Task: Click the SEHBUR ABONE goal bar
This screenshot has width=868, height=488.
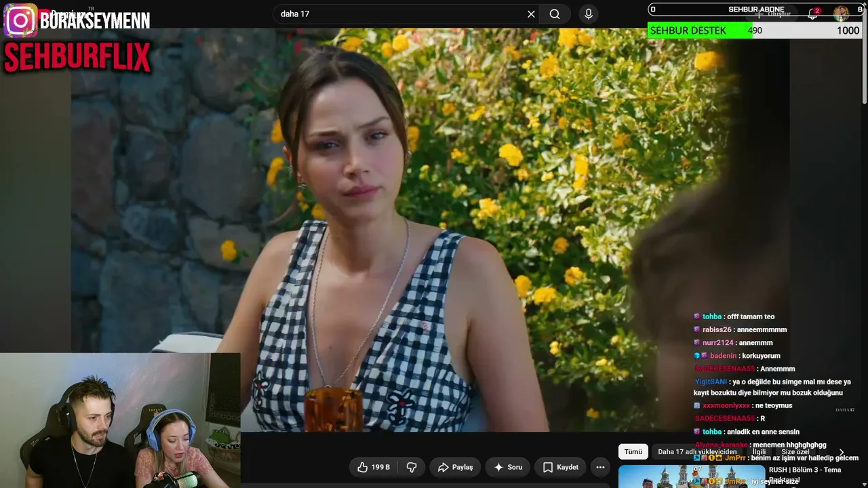Action: click(755, 9)
